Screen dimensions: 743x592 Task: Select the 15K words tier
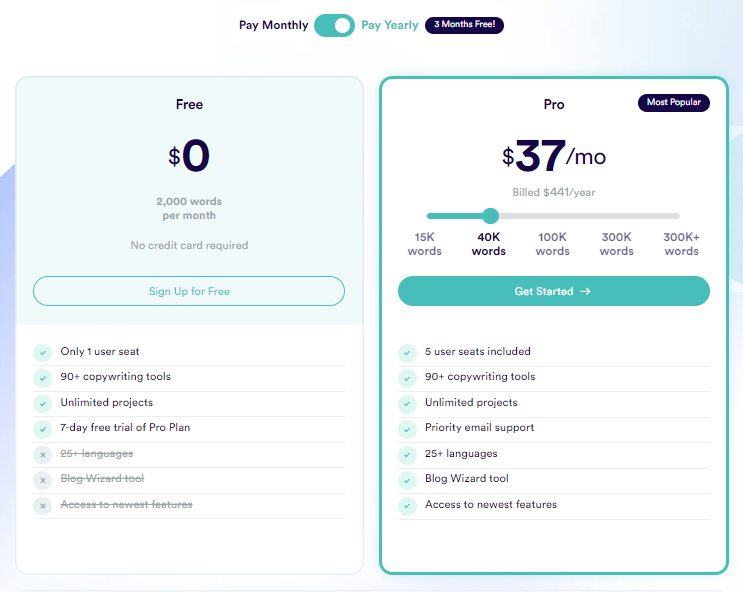point(425,244)
